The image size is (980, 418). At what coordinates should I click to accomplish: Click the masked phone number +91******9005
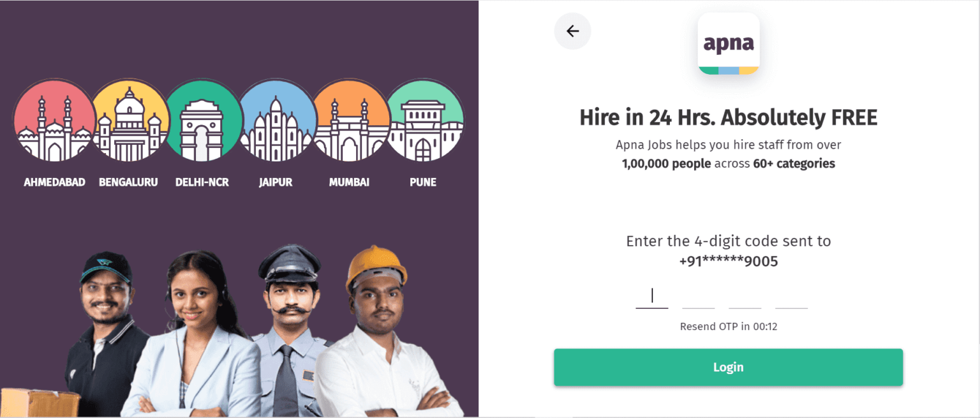(x=728, y=261)
